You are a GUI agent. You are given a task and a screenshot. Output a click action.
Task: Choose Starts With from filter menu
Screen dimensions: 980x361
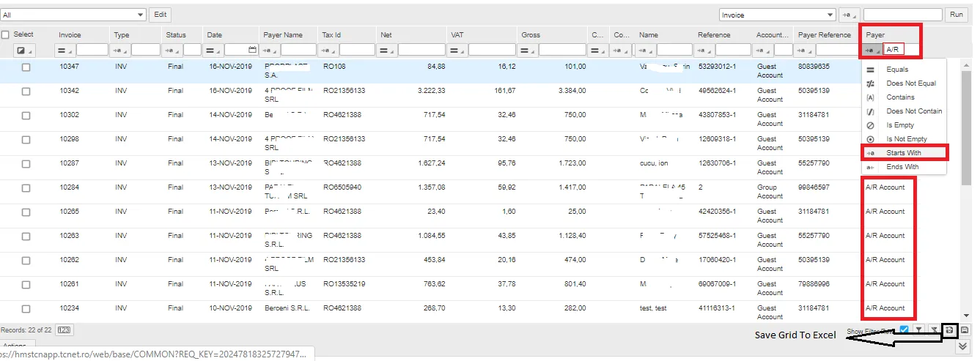pyautogui.click(x=904, y=153)
